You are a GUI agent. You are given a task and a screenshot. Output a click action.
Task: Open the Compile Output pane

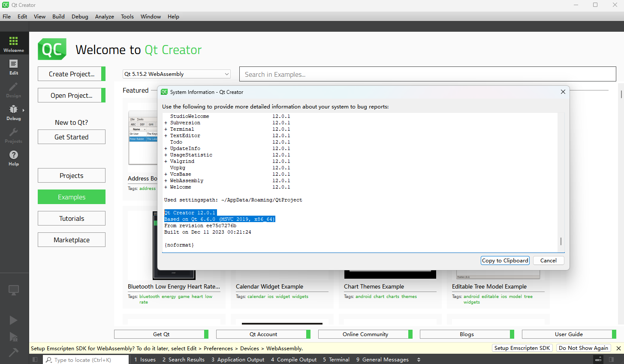click(294, 360)
